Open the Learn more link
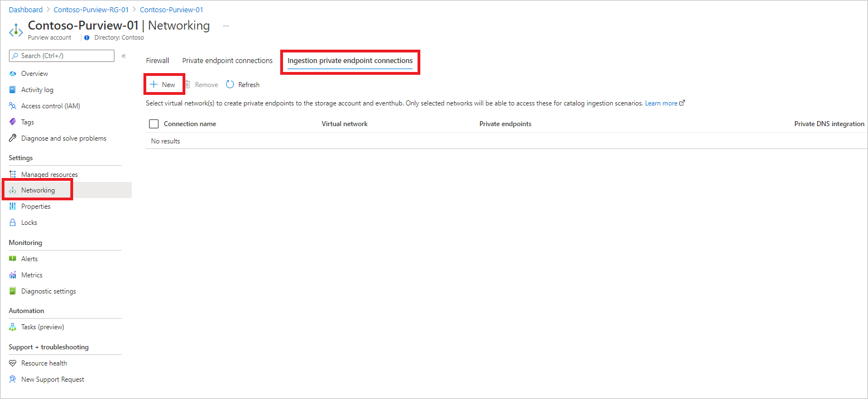Screen dimensions: 868x399 (661, 103)
